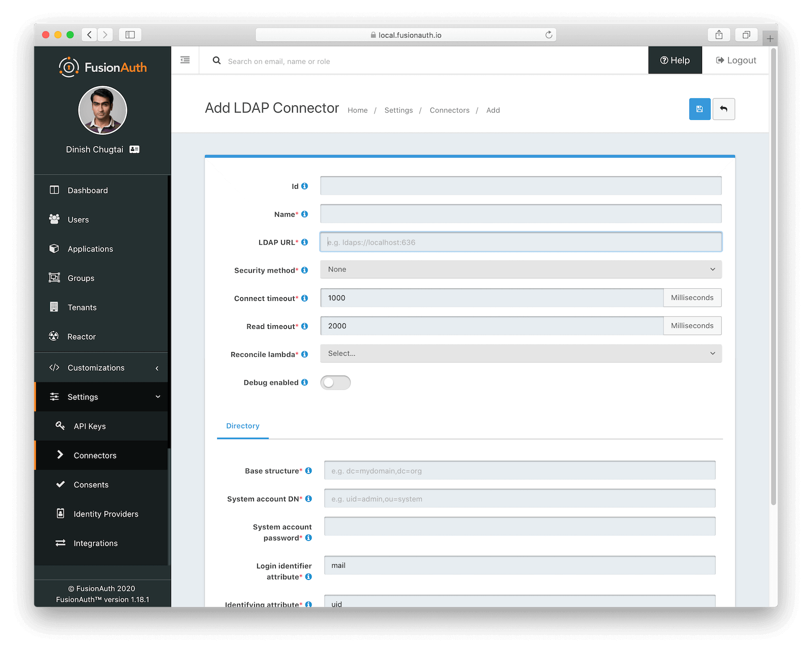
Task: Open Integrations under Settings
Action: [101, 543]
